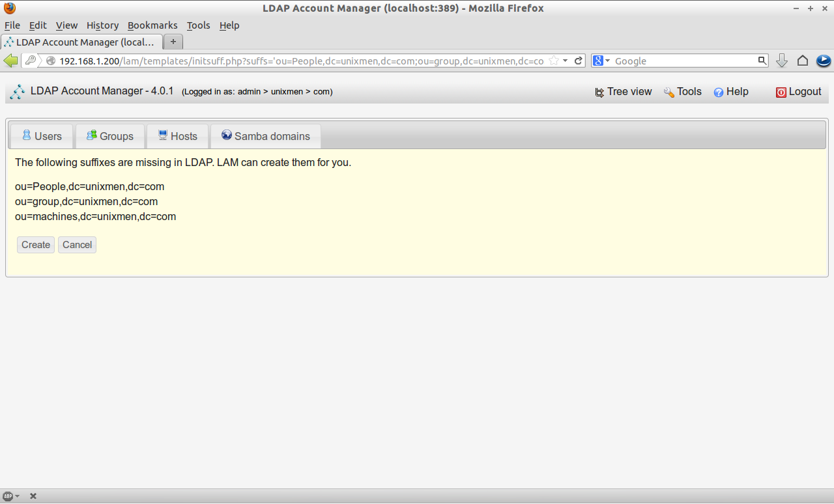834x504 pixels.
Task: Select text ou=machines,dc=unixmen,dc=com
Action: pyautogui.click(x=95, y=216)
